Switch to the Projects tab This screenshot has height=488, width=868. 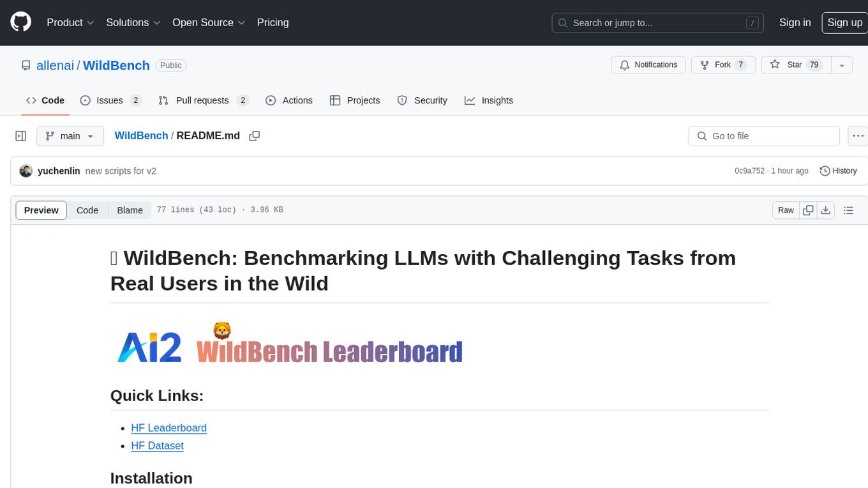tap(355, 100)
